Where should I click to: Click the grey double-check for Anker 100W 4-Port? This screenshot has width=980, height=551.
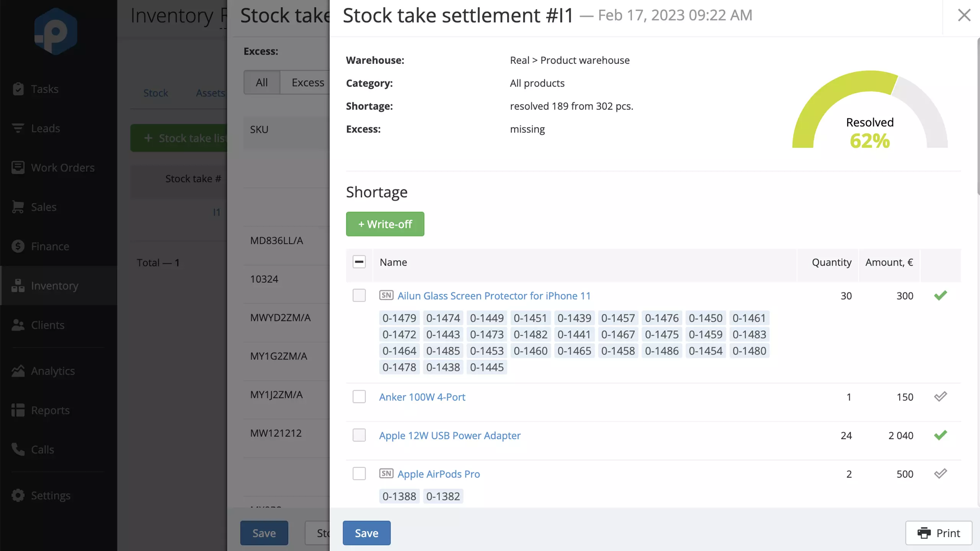click(940, 396)
